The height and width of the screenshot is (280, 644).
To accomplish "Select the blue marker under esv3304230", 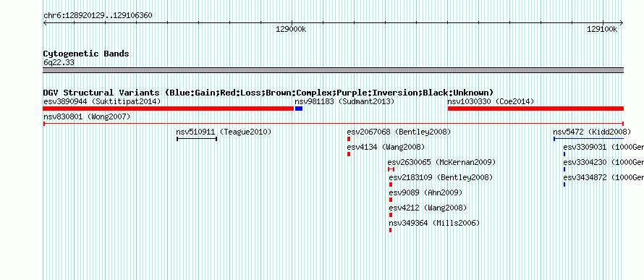I will [x=564, y=169].
